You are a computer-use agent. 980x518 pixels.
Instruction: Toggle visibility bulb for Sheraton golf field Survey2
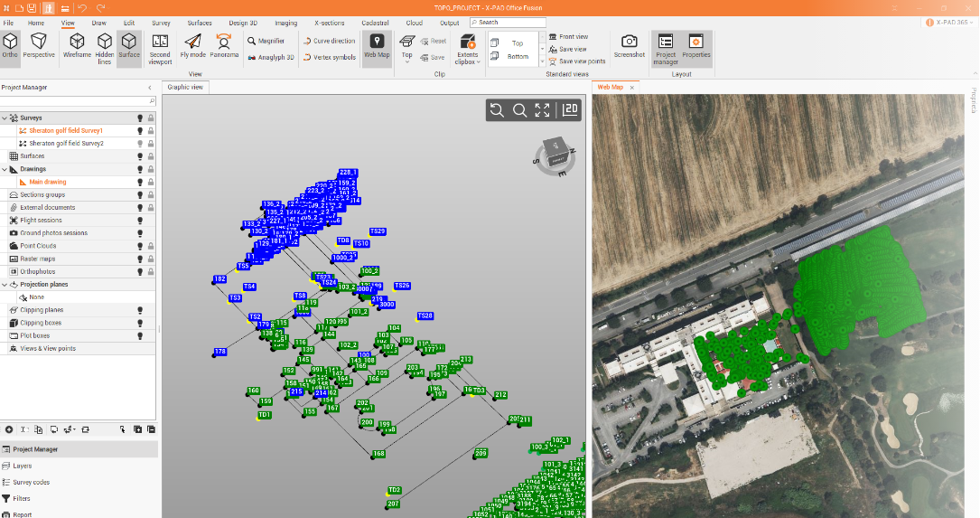click(140, 143)
